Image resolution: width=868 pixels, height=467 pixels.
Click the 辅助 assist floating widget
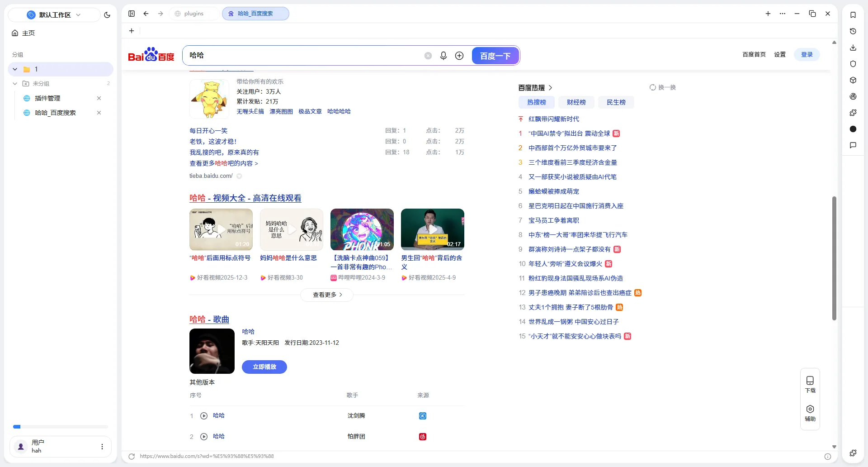[x=810, y=413]
